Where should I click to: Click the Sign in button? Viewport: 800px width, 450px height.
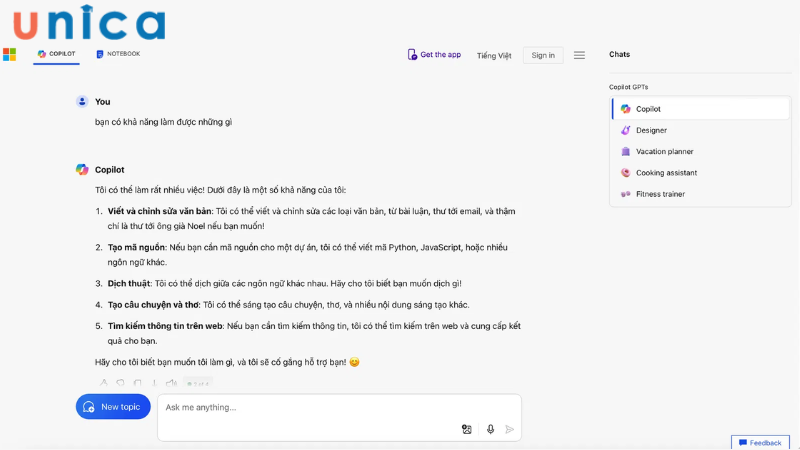tap(543, 55)
